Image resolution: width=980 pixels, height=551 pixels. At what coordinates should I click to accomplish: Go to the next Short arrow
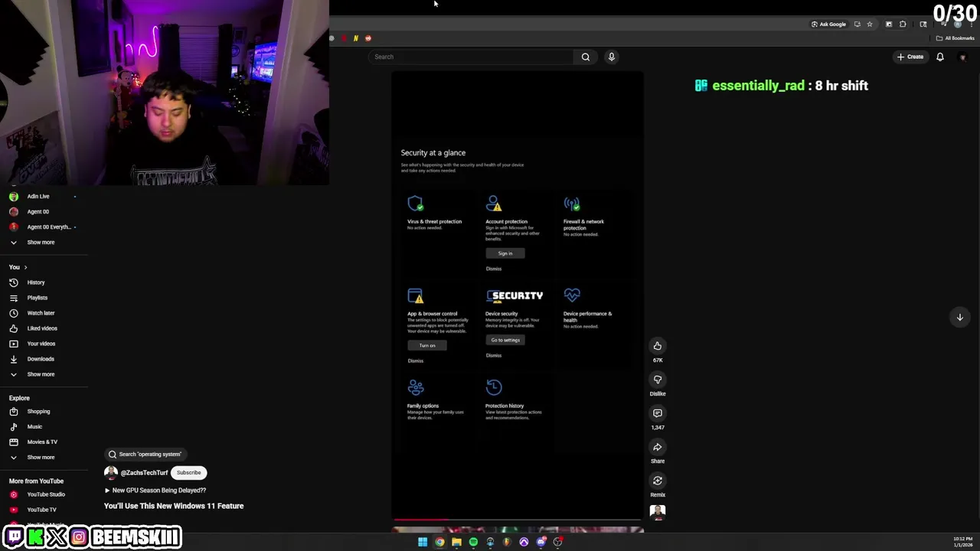[x=960, y=317]
